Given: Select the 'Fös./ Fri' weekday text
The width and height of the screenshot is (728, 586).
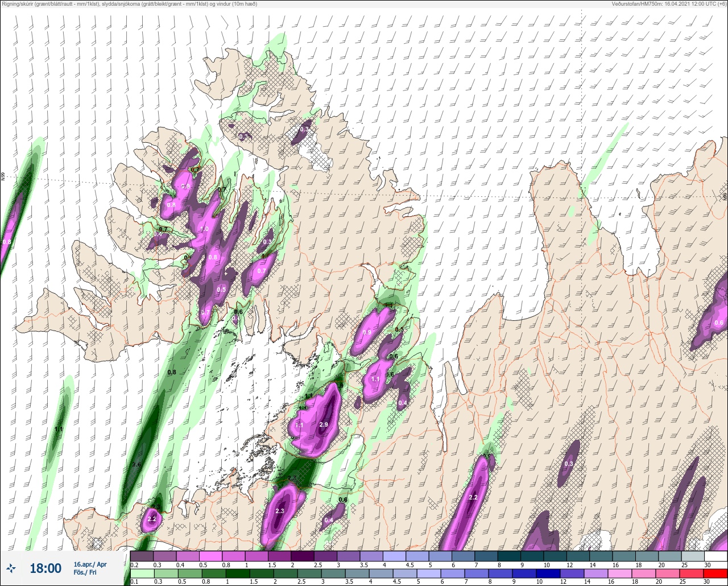Looking at the screenshot, I should (x=85, y=572).
